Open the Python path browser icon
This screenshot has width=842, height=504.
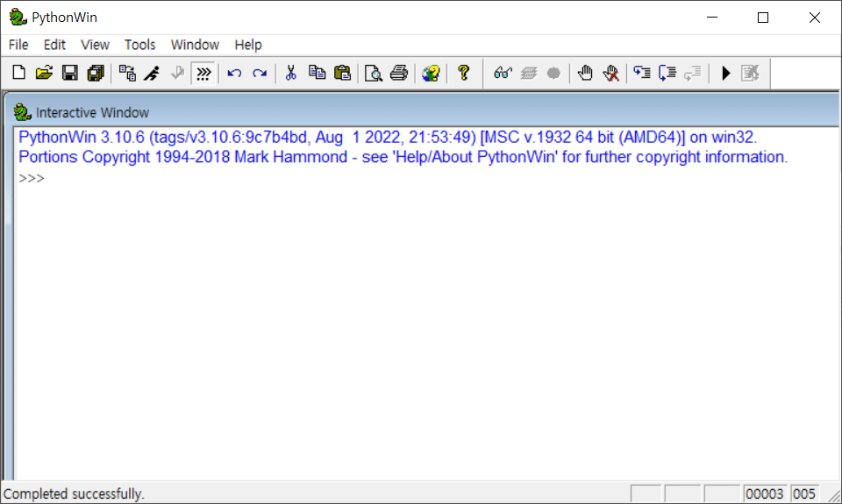tap(127, 73)
